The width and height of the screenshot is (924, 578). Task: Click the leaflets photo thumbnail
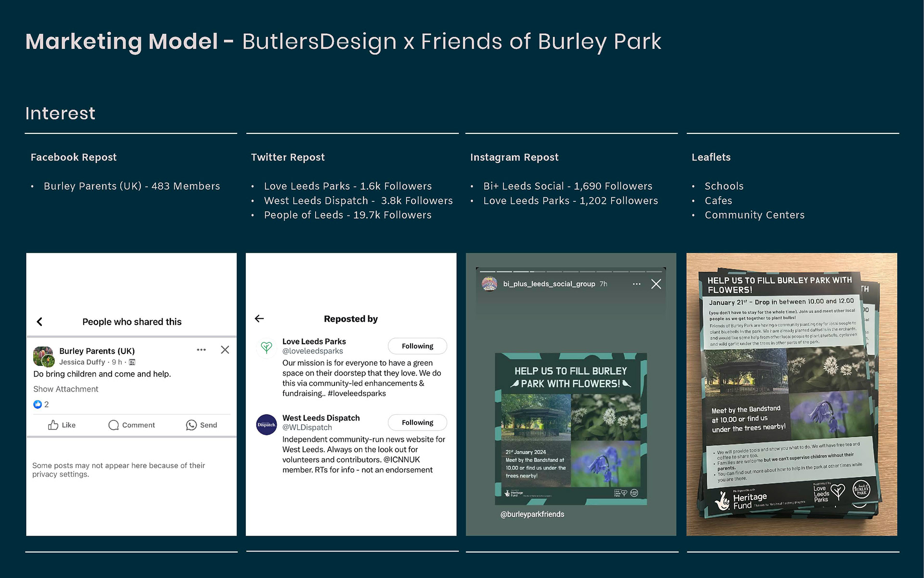[791, 394]
